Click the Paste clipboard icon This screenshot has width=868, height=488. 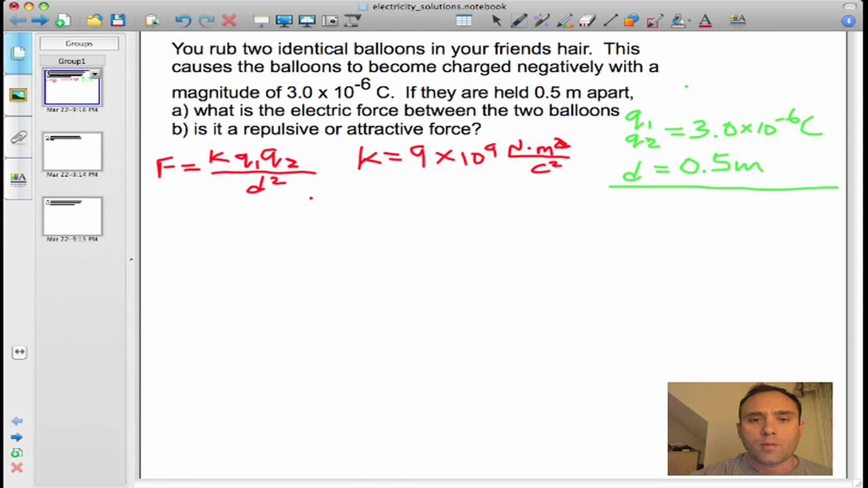(x=152, y=20)
